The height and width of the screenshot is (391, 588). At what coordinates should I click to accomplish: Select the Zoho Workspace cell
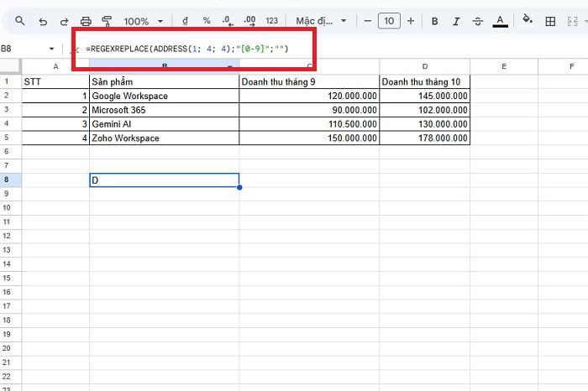165,138
